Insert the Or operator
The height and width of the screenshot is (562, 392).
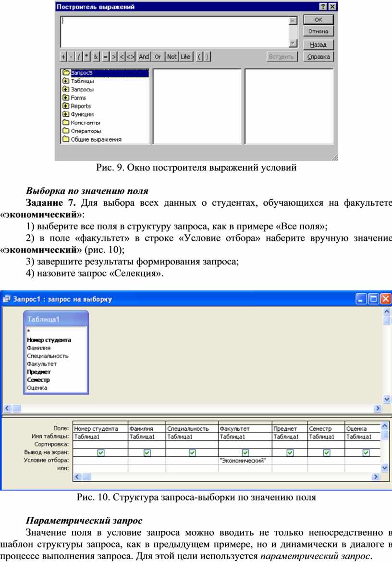(x=158, y=57)
